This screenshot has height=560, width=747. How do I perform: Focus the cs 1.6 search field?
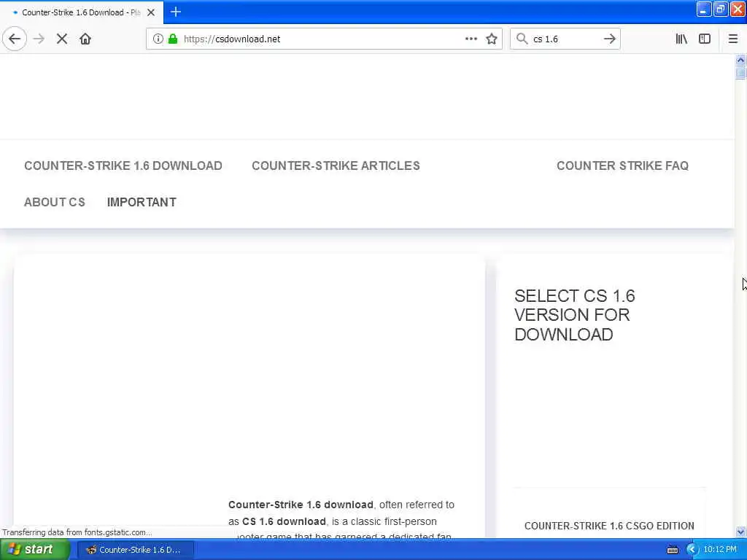[x=565, y=39]
